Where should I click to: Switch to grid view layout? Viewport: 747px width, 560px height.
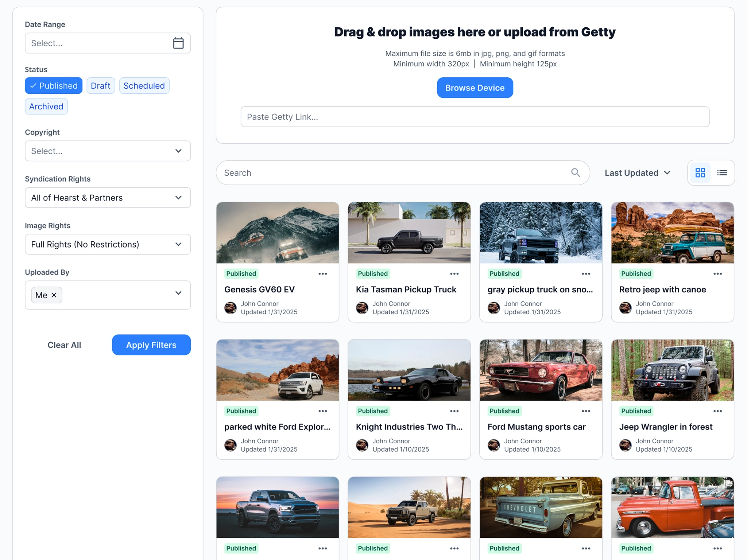click(x=700, y=172)
